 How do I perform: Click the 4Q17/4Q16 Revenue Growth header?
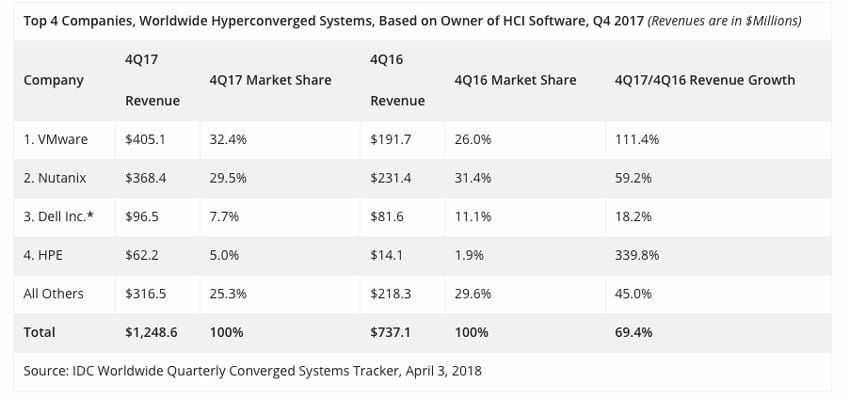(705, 80)
